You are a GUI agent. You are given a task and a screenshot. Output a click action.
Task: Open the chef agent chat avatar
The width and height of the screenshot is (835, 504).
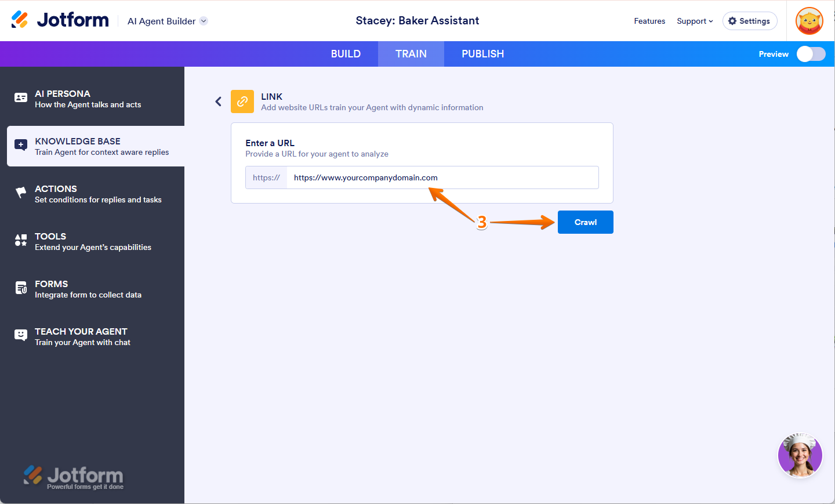pos(800,455)
